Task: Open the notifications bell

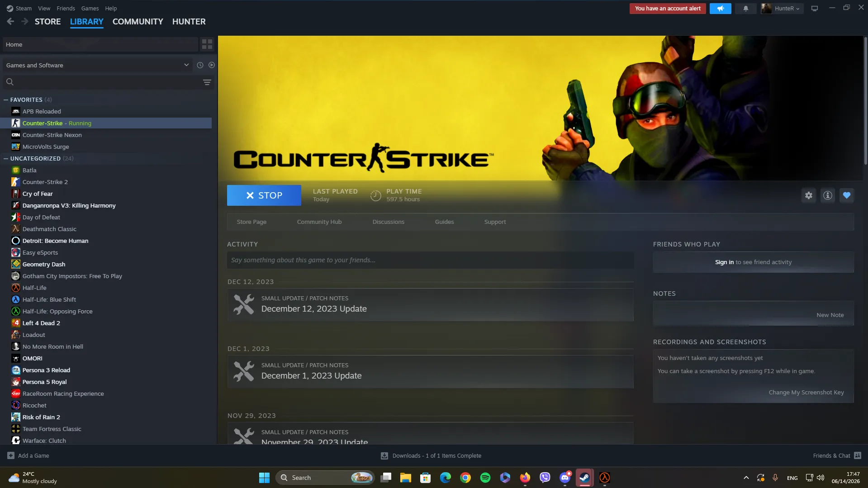Action: [746, 8]
